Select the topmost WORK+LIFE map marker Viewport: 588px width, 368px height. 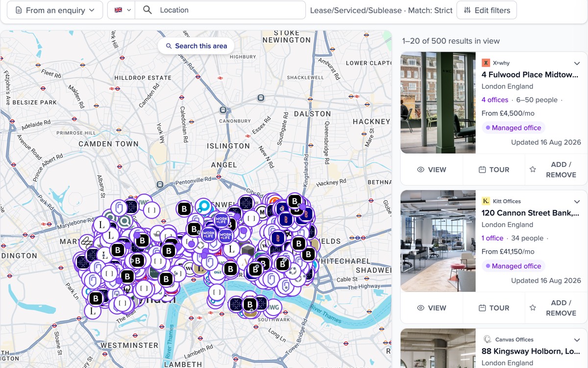[221, 220]
